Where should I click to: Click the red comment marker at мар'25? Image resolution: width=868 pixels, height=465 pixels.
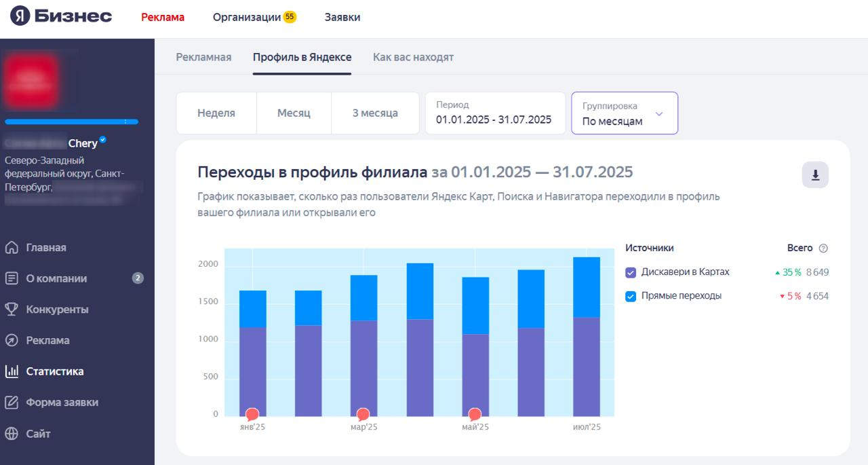(x=363, y=414)
